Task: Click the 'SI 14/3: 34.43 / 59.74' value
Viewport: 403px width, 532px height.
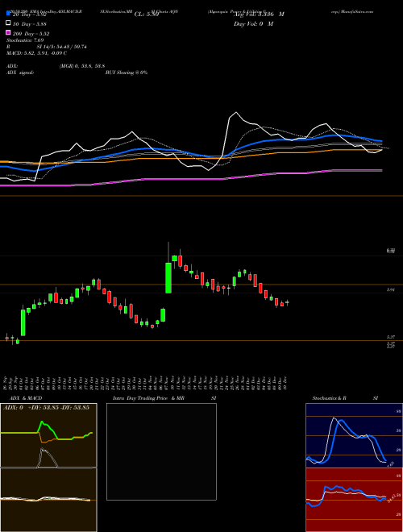Action: (x=62, y=47)
